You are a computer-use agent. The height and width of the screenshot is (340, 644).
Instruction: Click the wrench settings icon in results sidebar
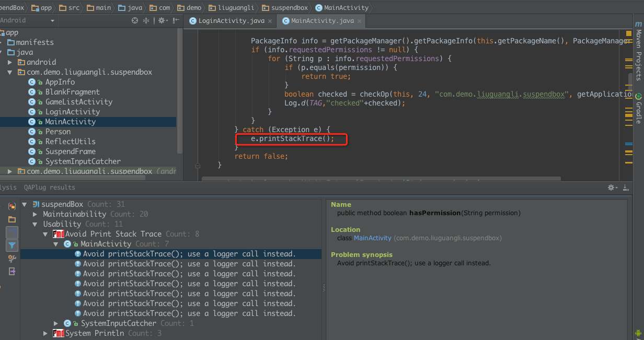[x=11, y=259]
